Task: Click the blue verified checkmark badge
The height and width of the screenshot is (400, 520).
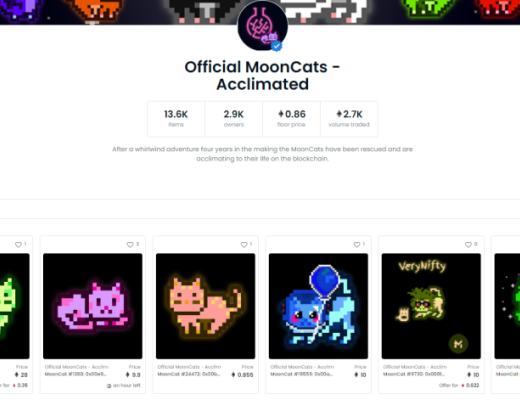Action: pyautogui.click(x=276, y=46)
